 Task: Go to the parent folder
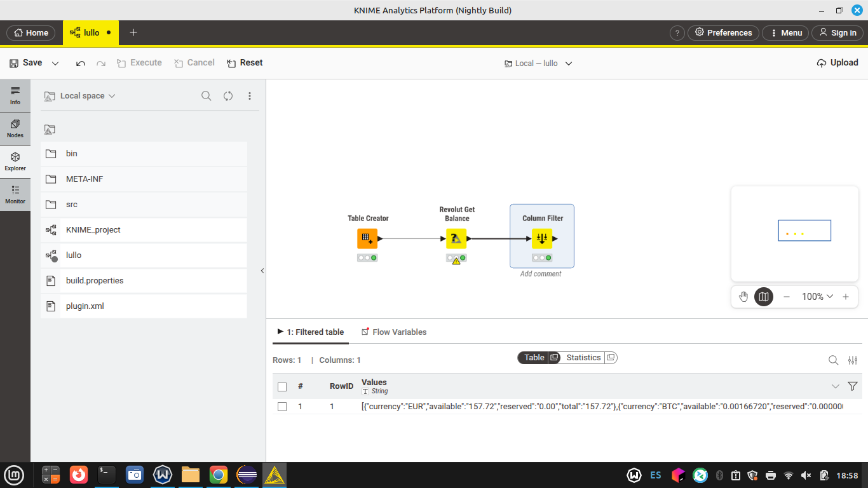point(50,129)
